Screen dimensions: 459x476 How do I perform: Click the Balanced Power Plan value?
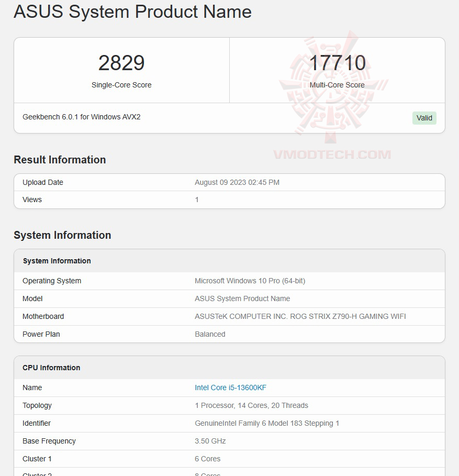coord(210,334)
